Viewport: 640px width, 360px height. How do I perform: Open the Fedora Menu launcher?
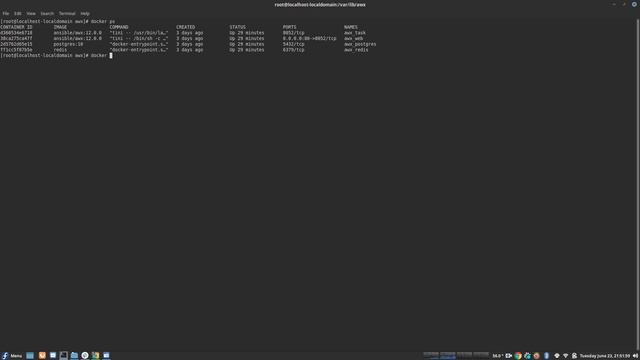(x=12, y=356)
